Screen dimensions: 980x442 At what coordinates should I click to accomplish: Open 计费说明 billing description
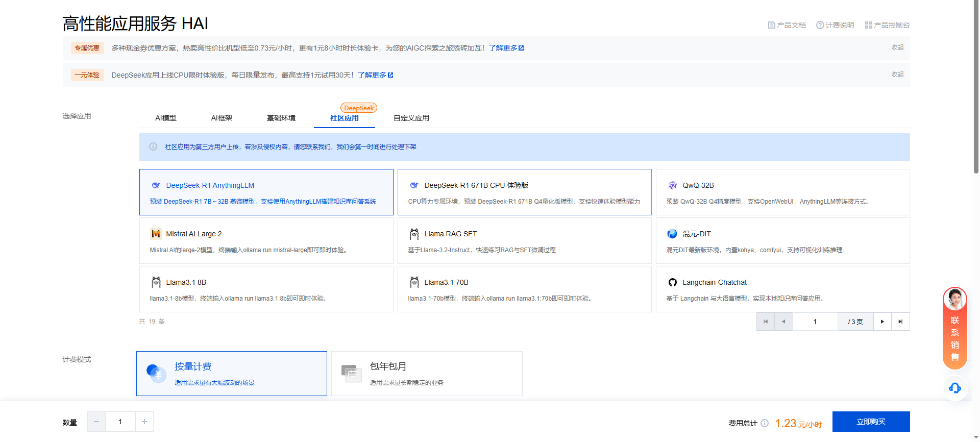835,25
